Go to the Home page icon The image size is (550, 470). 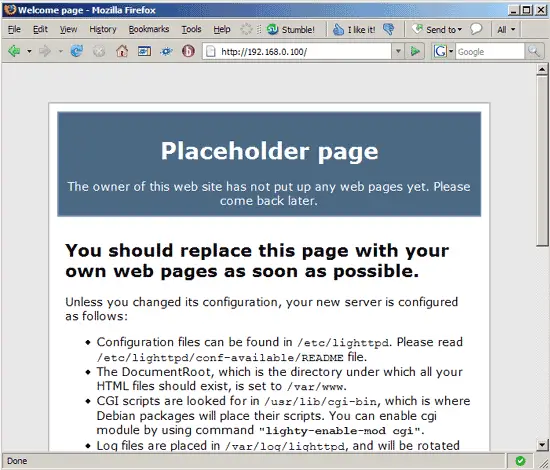[x=122, y=51]
